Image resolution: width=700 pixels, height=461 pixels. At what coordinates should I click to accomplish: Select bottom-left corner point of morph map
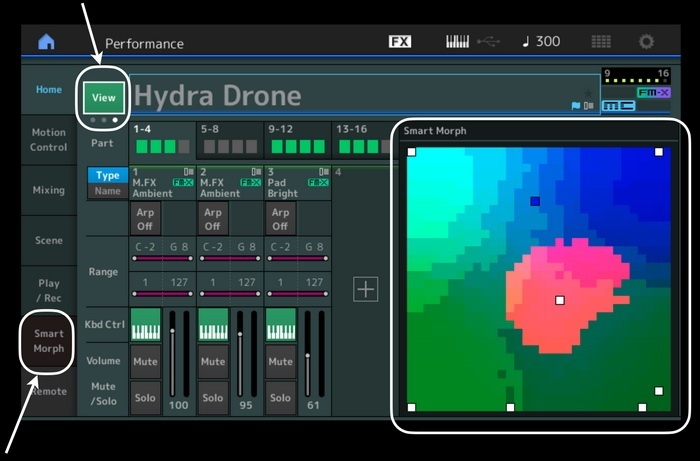(x=412, y=407)
